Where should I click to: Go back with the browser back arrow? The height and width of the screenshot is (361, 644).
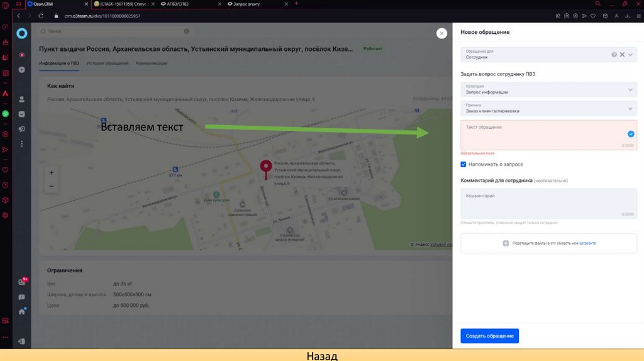(x=18, y=16)
